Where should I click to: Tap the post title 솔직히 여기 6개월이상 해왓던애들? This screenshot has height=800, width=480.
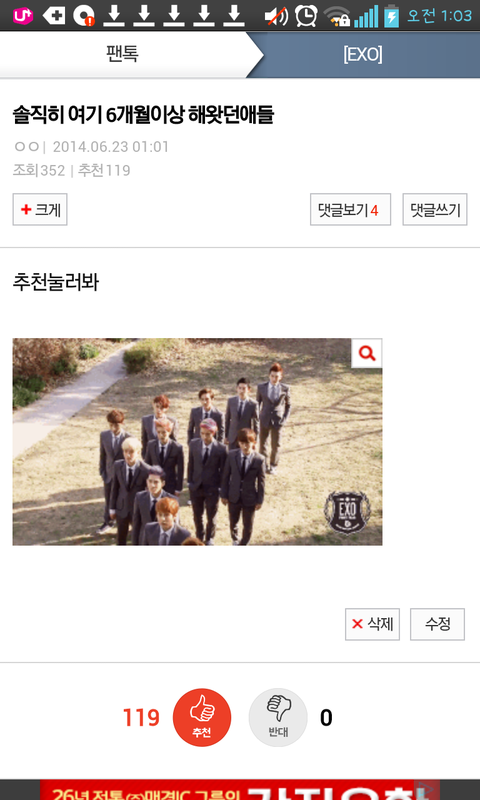tap(143, 114)
